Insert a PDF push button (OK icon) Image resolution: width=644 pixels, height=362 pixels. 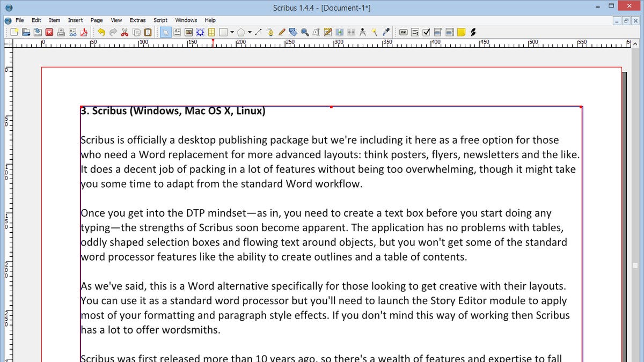point(404,32)
